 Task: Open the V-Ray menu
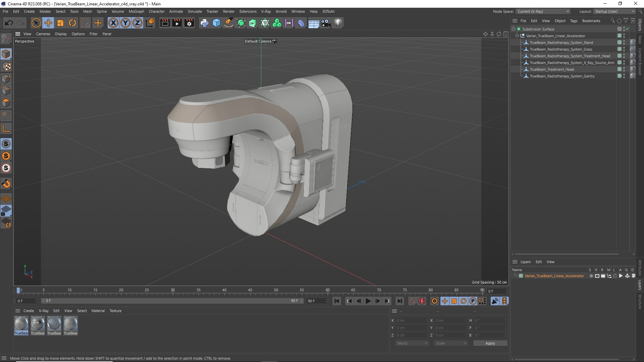[x=266, y=11]
